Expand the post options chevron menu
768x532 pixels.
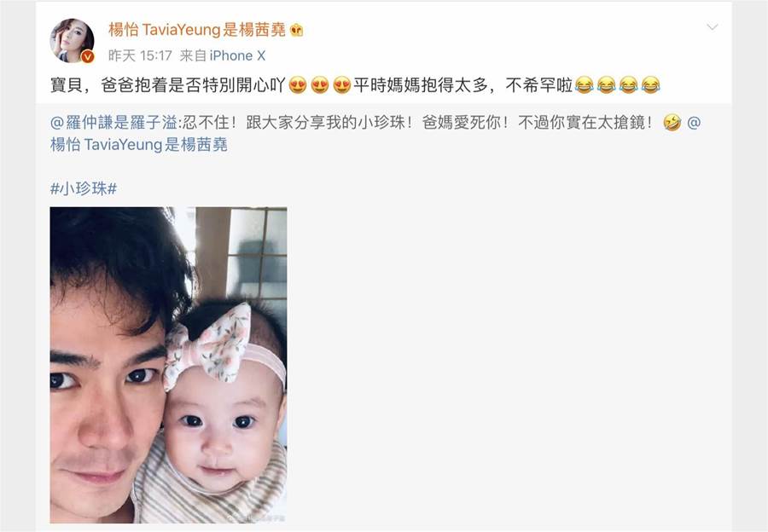tap(713, 27)
